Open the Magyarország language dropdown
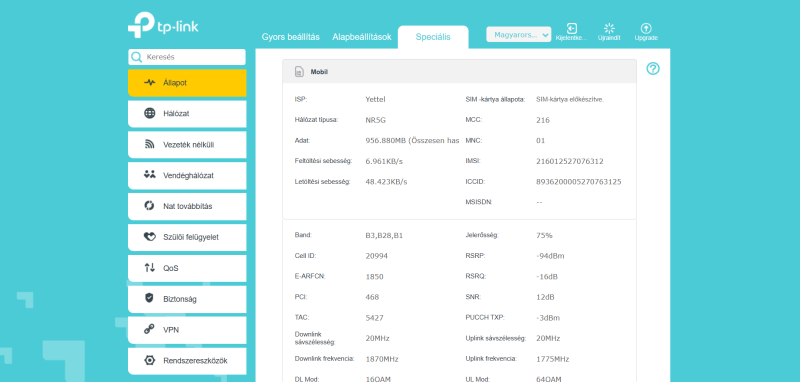 [518, 35]
